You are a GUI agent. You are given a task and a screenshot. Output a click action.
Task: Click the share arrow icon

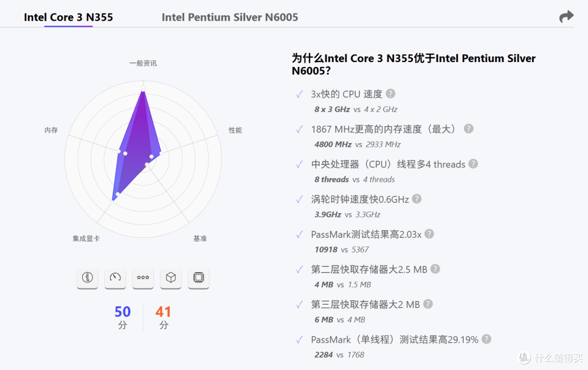click(x=566, y=16)
